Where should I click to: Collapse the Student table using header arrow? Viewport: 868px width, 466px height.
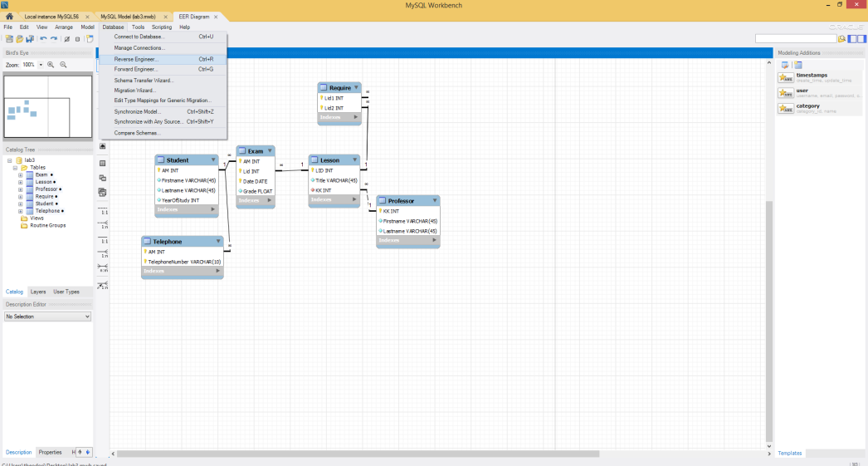click(x=213, y=160)
